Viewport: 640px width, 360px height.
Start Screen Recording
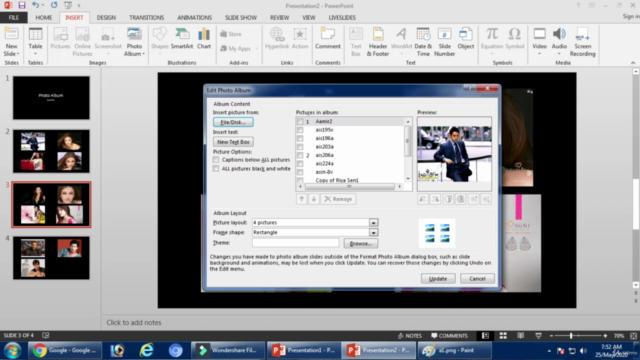pyautogui.click(x=582, y=42)
